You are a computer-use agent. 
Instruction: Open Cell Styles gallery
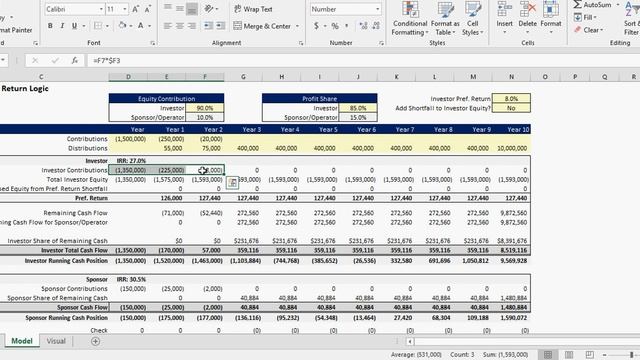coord(473,19)
